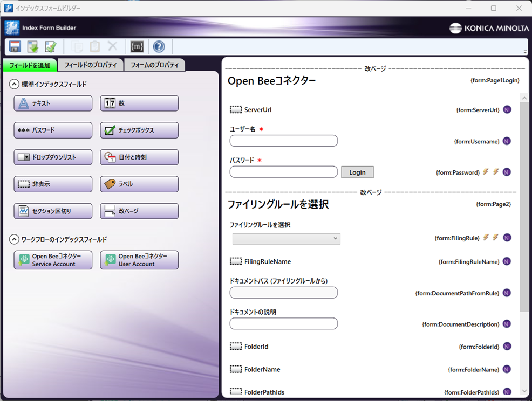Add a テキスト (Text) field
This screenshot has width=532, height=401.
[52, 103]
